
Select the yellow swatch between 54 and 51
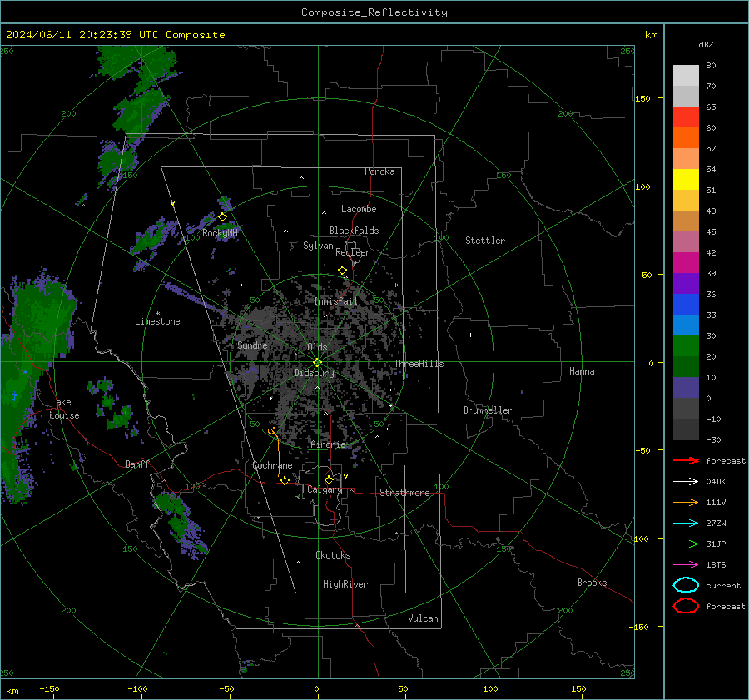(x=686, y=179)
